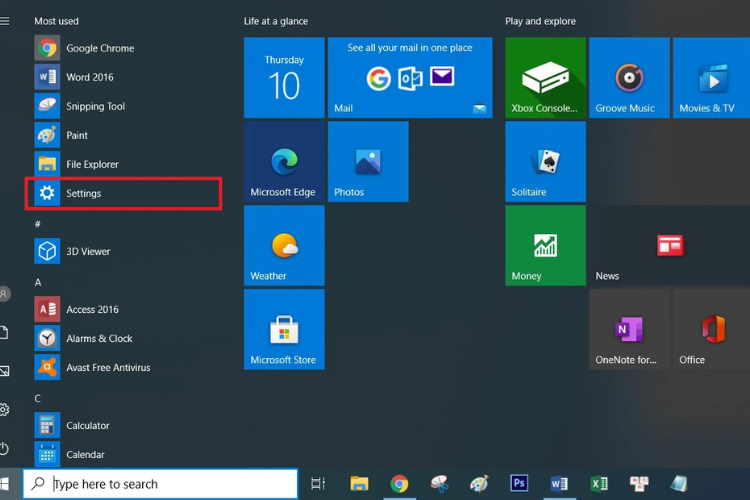Open Settings from Most used list
The height and width of the screenshot is (500, 750).
[123, 193]
